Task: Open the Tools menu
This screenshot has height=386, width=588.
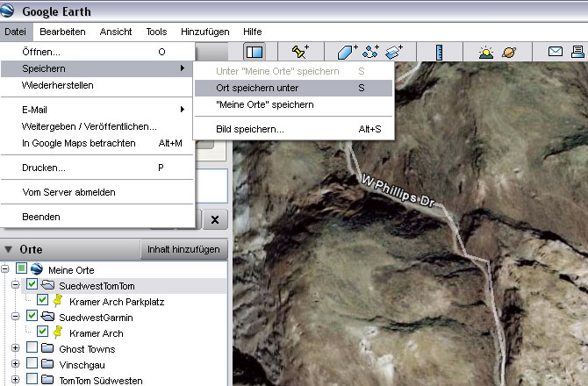Action: (156, 32)
